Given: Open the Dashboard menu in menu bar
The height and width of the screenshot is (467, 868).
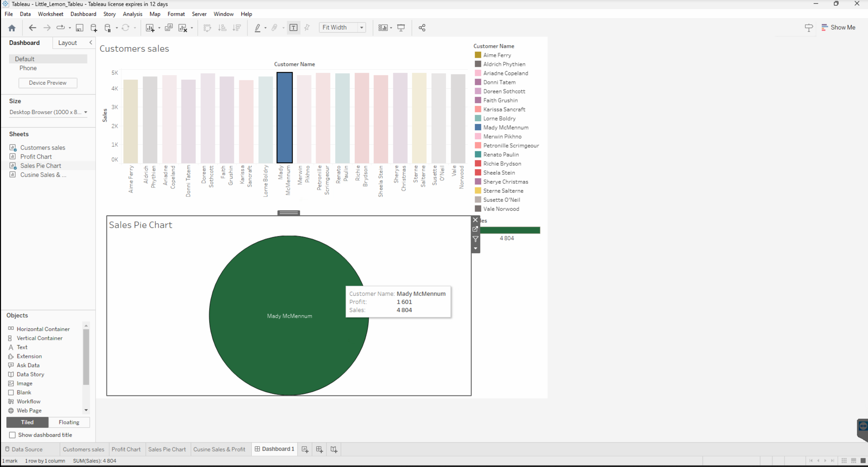Looking at the screenshot, I should (x=82, y=14).
